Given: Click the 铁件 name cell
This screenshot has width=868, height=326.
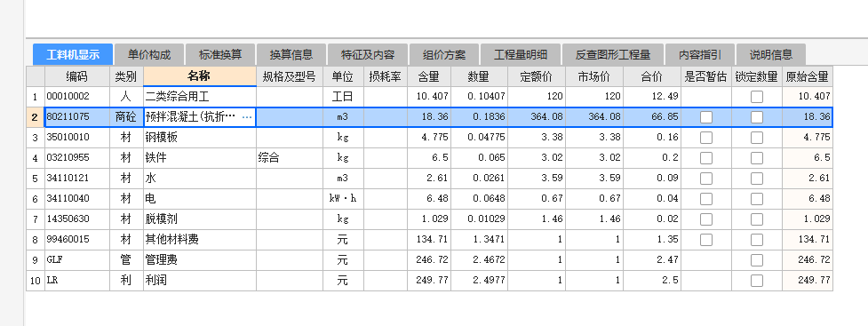Looking at the screenshot, I should point(199,158).
